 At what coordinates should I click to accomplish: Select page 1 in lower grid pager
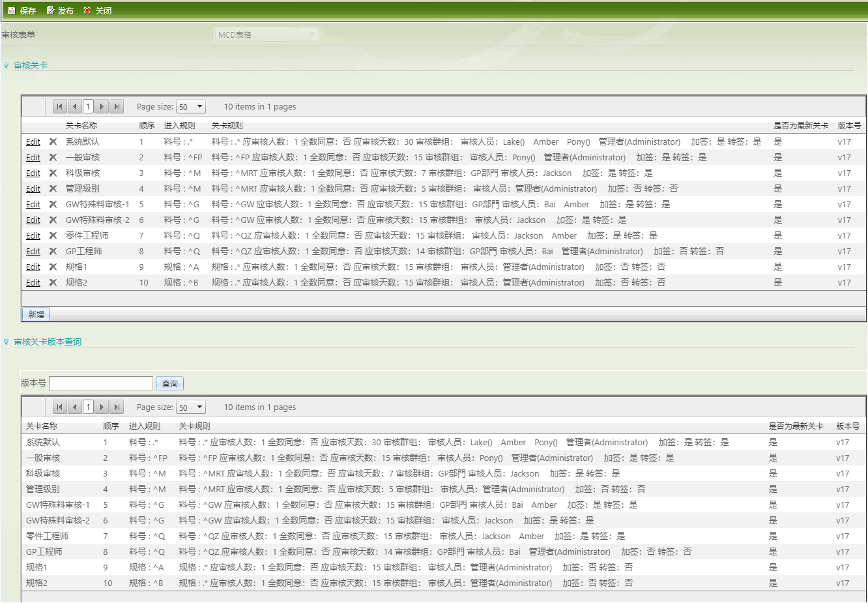[88, 407]
